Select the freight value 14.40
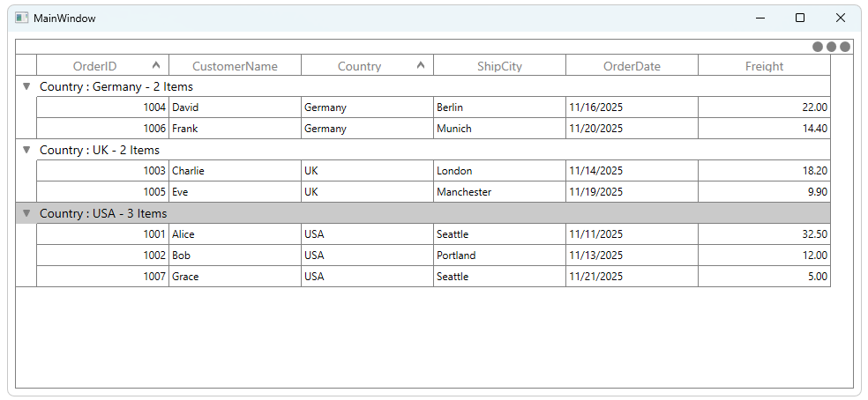The width and height of the screenshot is (868, 400). 765,129
